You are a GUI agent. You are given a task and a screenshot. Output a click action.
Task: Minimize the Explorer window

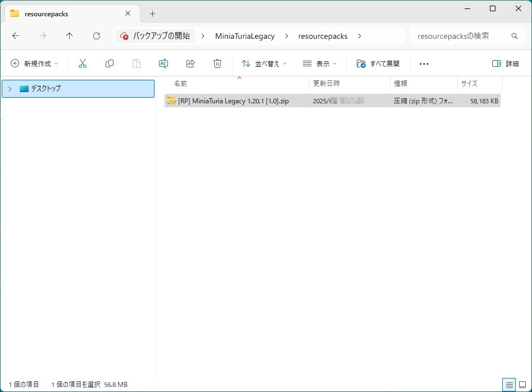(467, 8)
